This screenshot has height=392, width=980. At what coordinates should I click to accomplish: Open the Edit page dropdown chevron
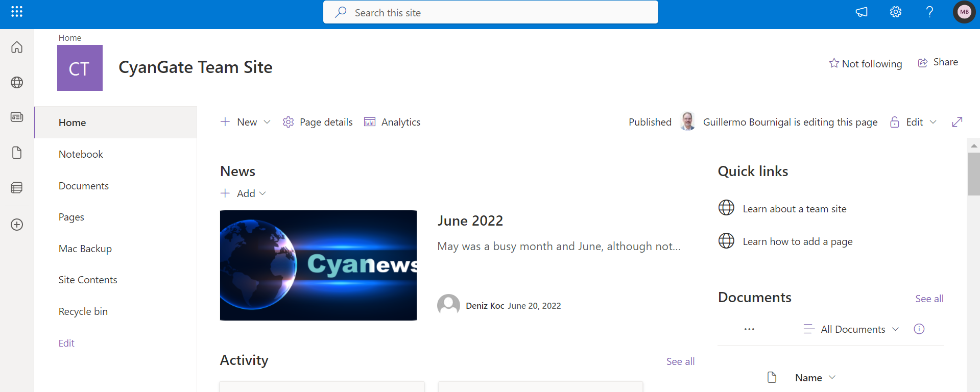click(x=933, y=122)
